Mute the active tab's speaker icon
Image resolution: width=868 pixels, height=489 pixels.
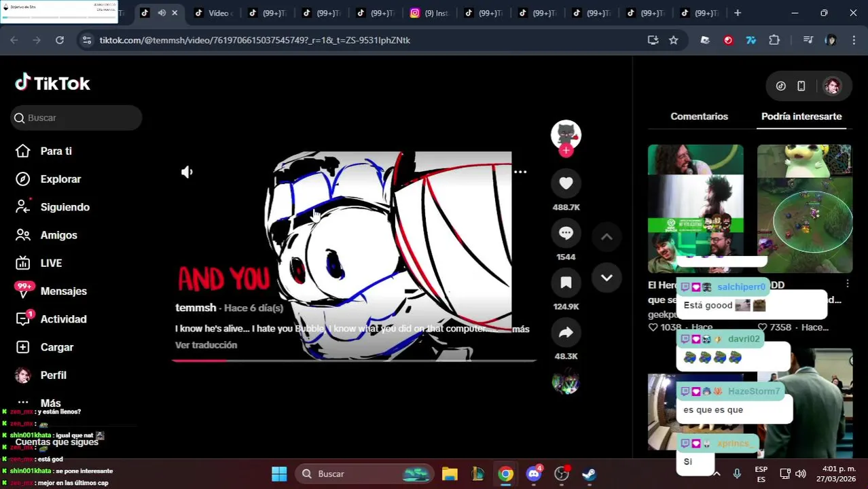point(162,13)
